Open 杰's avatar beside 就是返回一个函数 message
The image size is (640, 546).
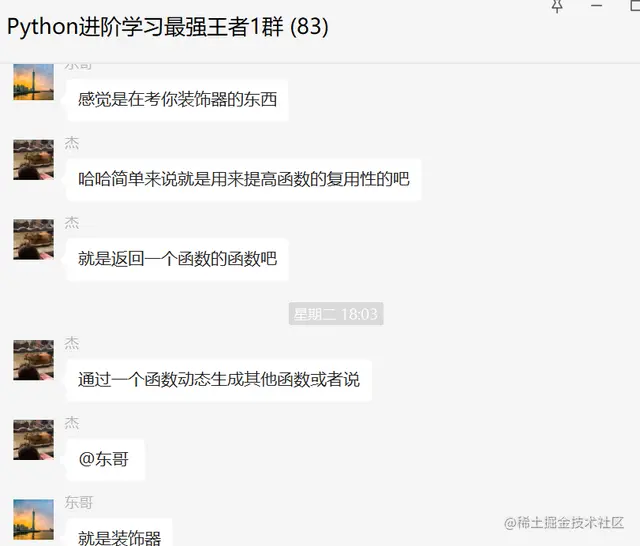click(33, 239)
